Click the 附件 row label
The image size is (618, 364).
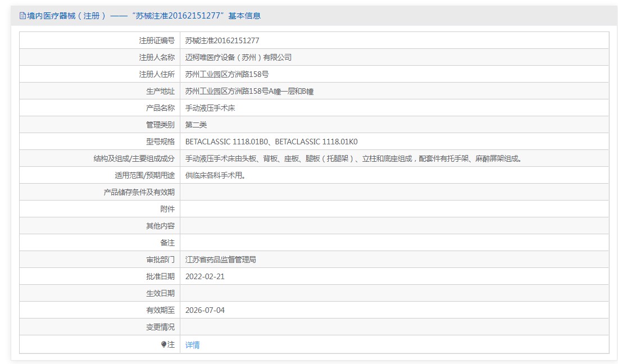click(x=167, y=209)
